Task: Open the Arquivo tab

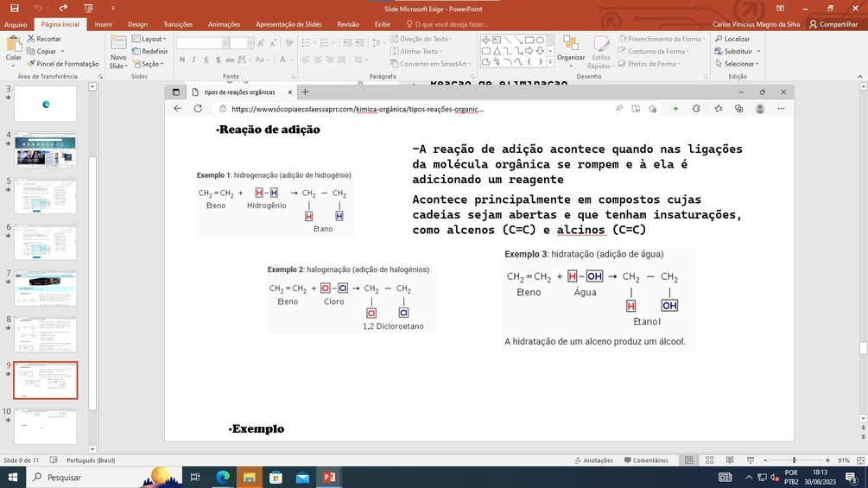Action: tap(16, 24)
